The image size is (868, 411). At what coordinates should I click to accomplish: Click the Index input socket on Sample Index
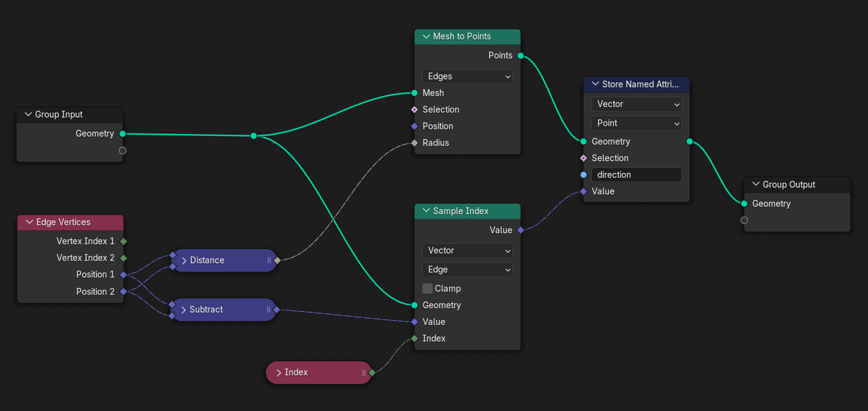coord(415,338)
